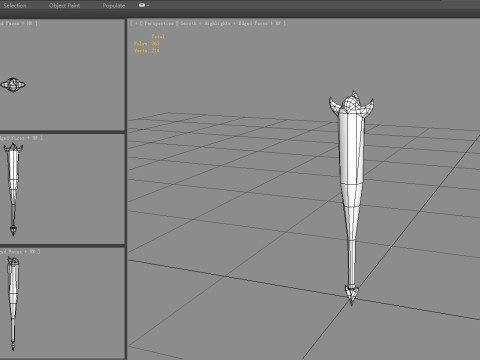Select the model in the top-left viewport
Screen dimensions: 480x360
point(13,85)
